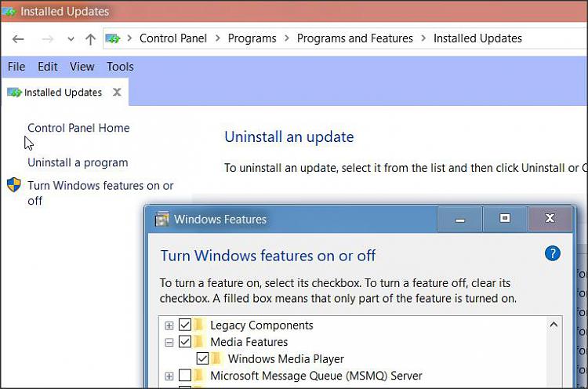Go back with the back arrow
The height and width of the screenshot is (389, 588).
tap(18, 38)
